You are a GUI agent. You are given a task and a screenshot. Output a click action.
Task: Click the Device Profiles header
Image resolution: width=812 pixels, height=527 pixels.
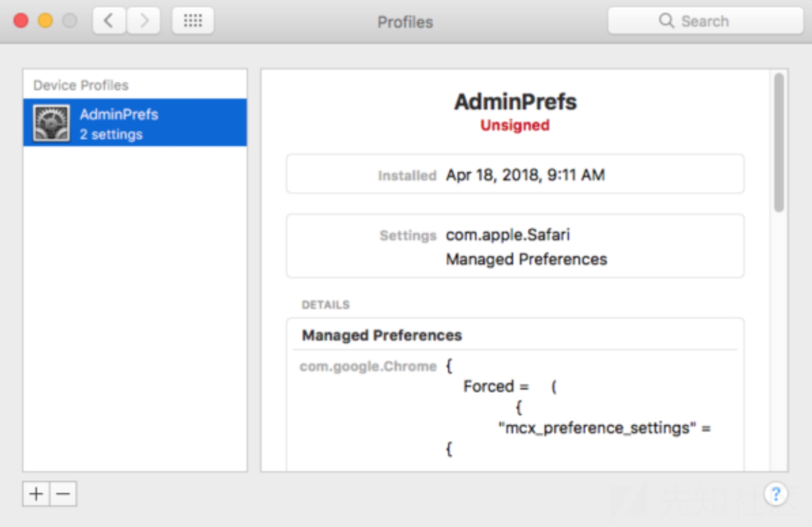(x=81, y=85)
